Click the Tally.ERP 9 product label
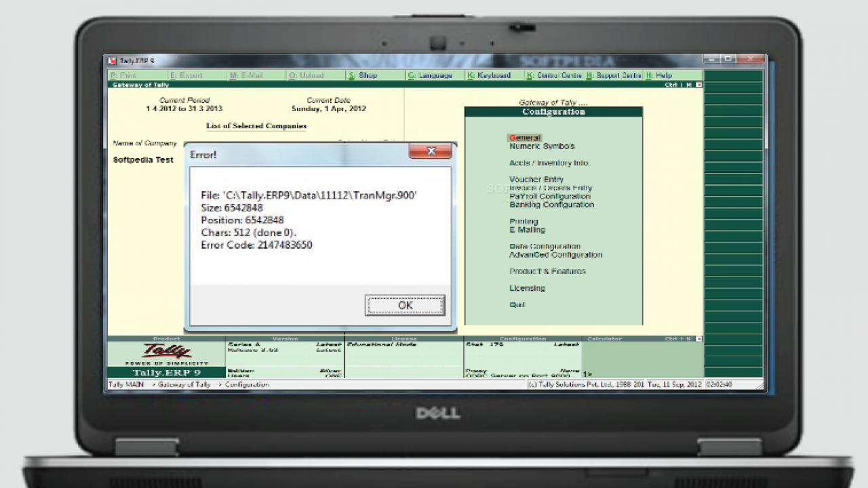868x488 pixels. [166, 373]
